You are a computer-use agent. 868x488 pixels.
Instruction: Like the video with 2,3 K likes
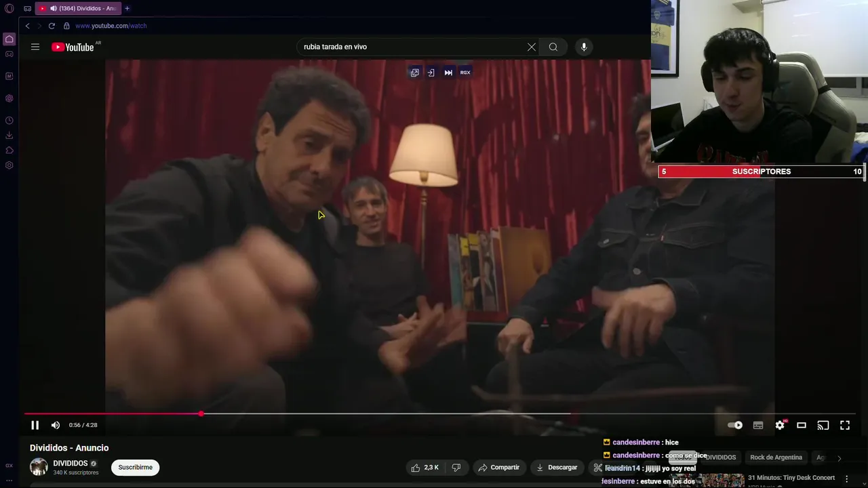[x=425, y=467]
